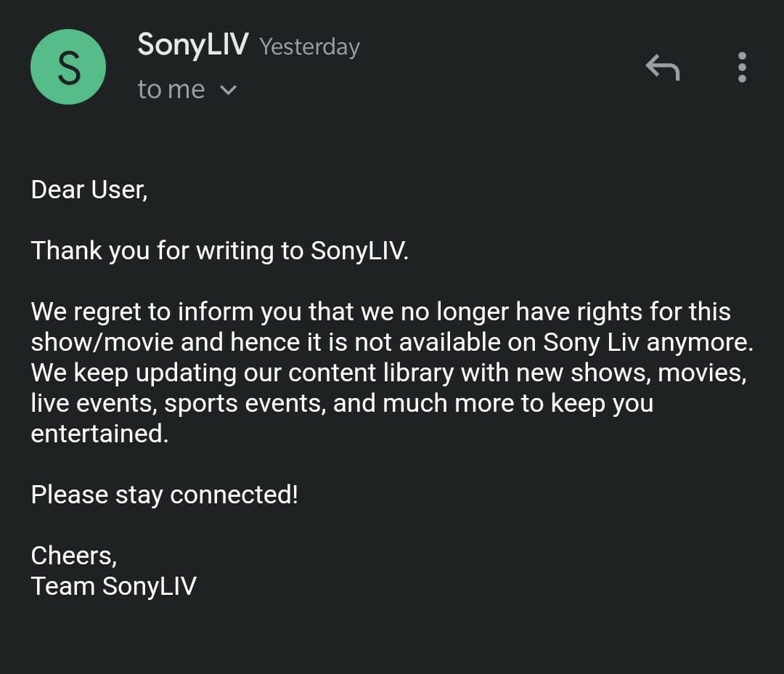Reply to the SonyLIV email
The image size is (784, 674).
pyautogui.click(x=663, y=67)
